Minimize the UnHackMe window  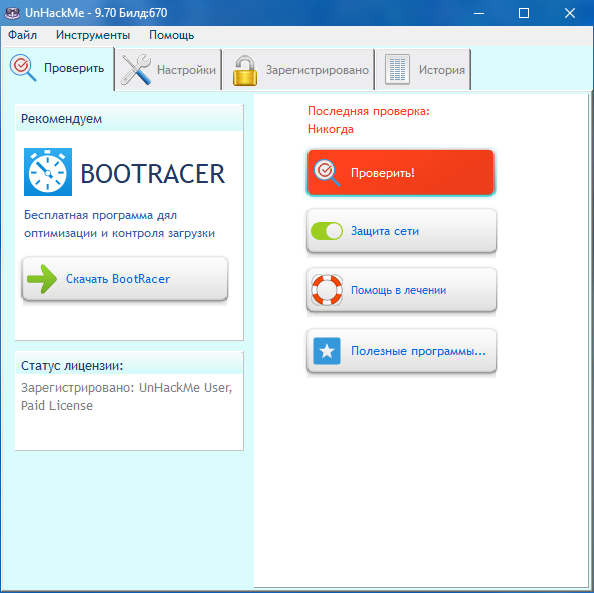[479, 13]
